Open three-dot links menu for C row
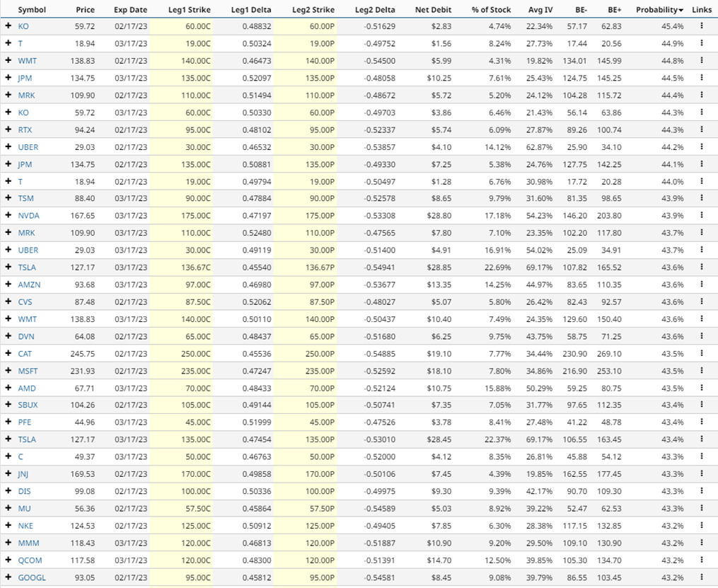 [x=701, y=456]
